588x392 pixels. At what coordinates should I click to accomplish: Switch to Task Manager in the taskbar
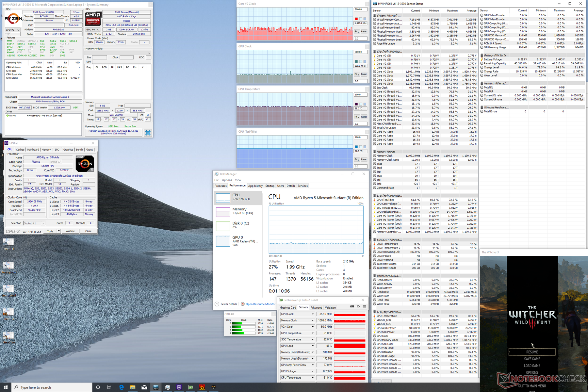[x=167, y=387]
